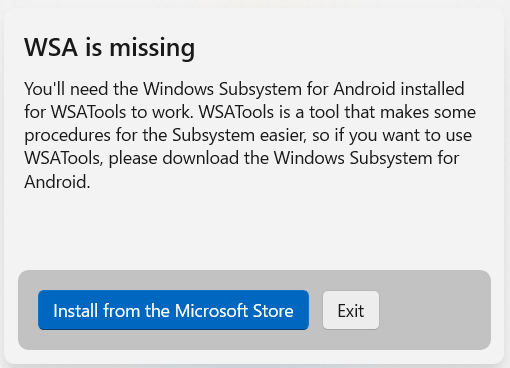Click the 'procedures for the Subsystem easier' line

(165, 135)
